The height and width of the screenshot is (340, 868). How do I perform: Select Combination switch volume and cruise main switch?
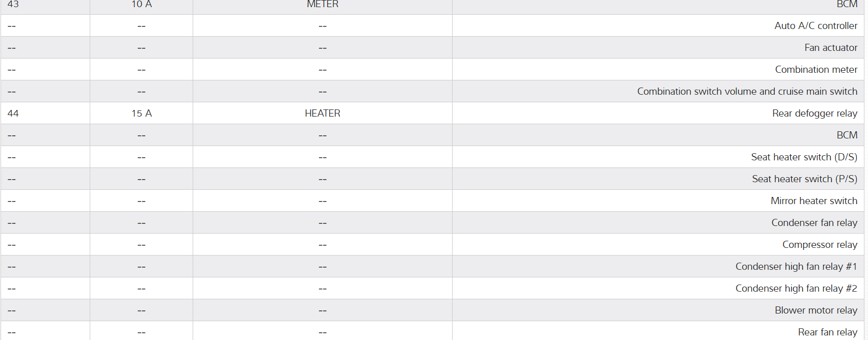pyautogui.click(x=747, y=91)
